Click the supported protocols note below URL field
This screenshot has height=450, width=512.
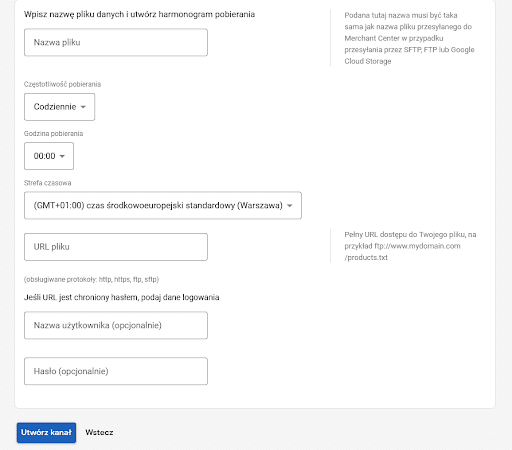click(91, 279)
